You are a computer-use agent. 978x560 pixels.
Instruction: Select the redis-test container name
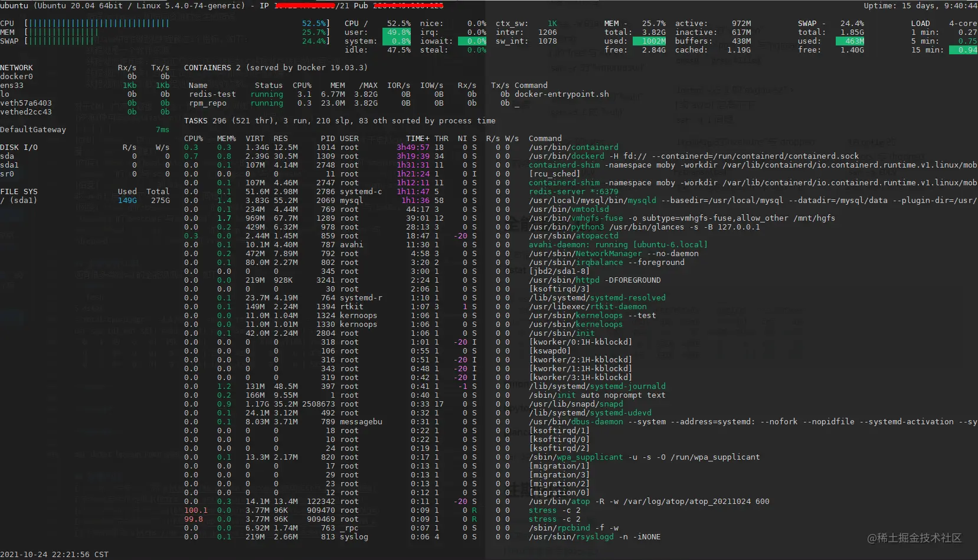tap(212, 94)
